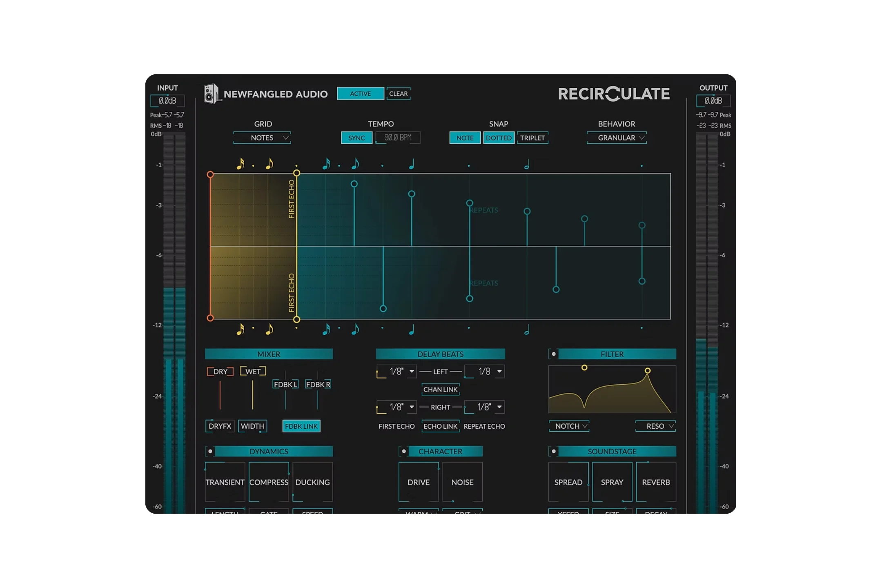Click the ECHO LINK button
This screenshot has width=882, height=588.
[x=441, y=426]
